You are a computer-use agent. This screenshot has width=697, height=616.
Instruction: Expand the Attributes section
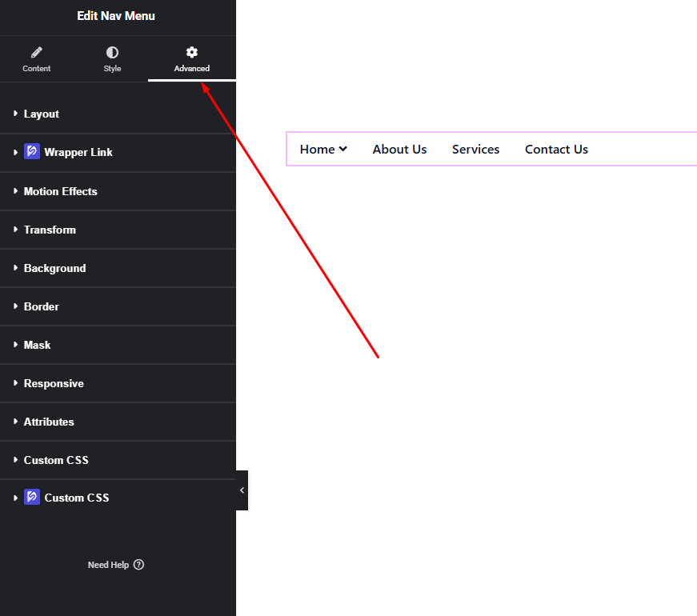49,422
